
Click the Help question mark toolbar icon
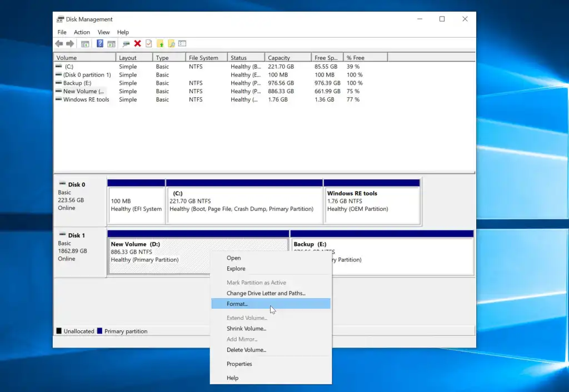coord(100,44)
